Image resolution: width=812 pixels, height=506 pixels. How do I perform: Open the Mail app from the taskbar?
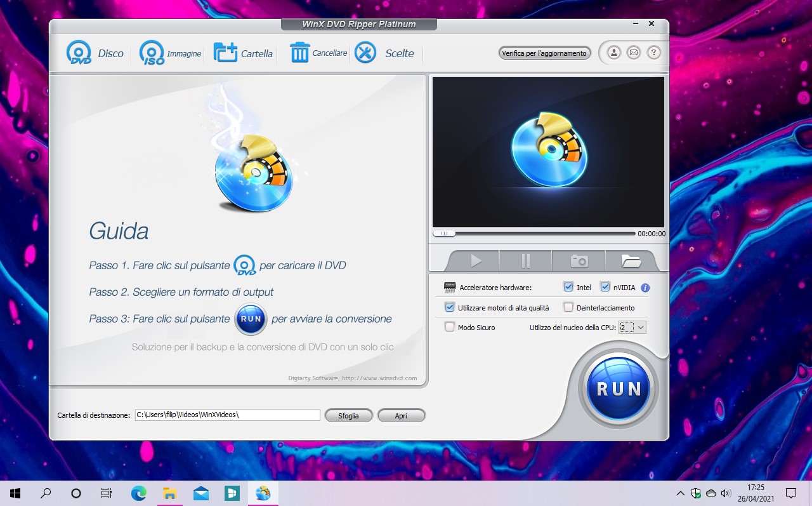201,493
